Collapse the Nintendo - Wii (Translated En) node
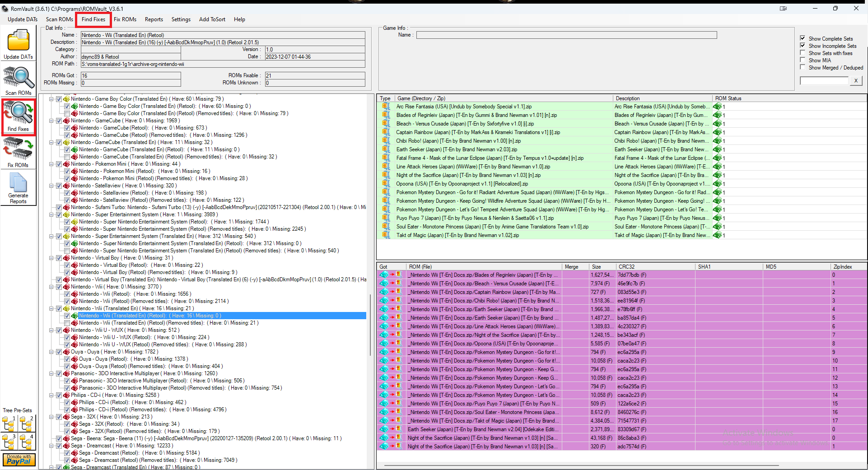This screenshot has width=868, height=470. click(51, 308)
